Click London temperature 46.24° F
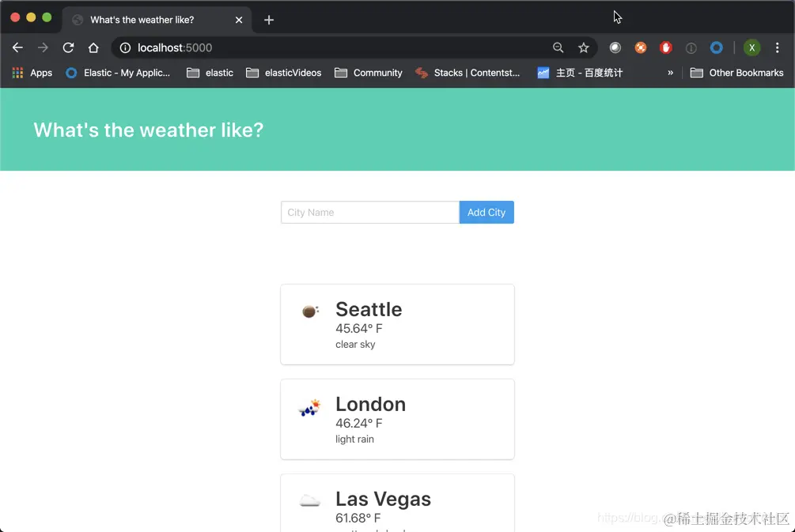Image resolution: width=795 pixels, height=532 pixels. [359, 423]
